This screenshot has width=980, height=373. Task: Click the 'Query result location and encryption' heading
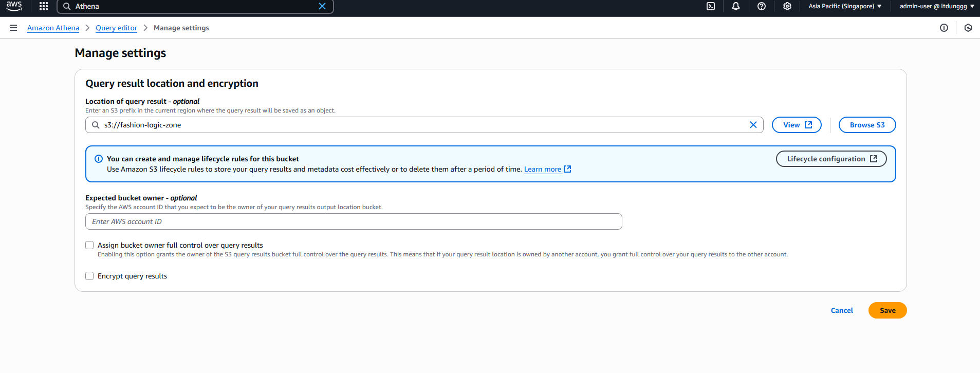click(x=172, y=83)
